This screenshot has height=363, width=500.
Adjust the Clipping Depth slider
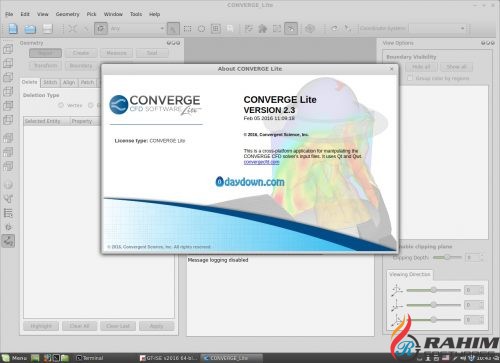point(447,257)
